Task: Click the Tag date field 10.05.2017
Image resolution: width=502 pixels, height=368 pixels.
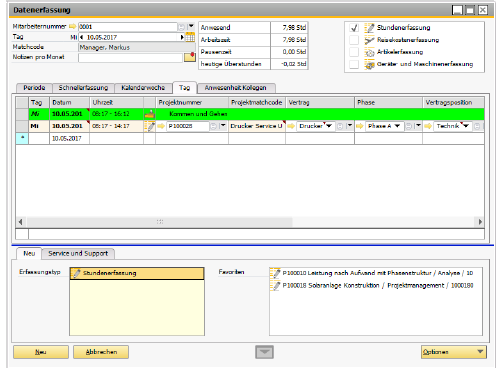Action: (132, 37)
